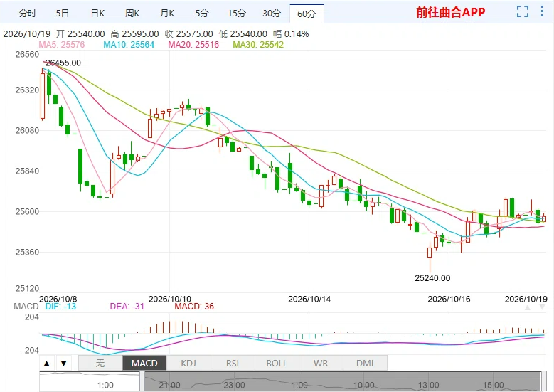Select the RSI indicator button
The width and height of the screenshot is (554, 392).
233,363
